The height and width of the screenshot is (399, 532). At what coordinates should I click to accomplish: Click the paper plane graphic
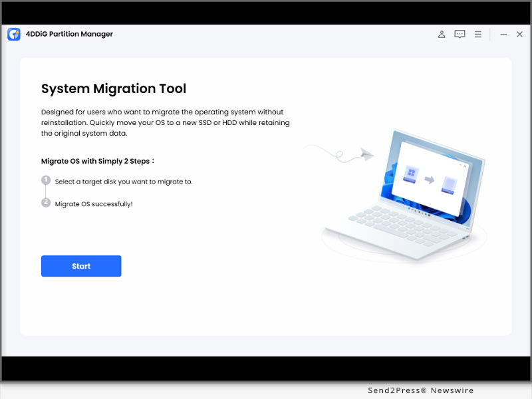tap(366, 154)
